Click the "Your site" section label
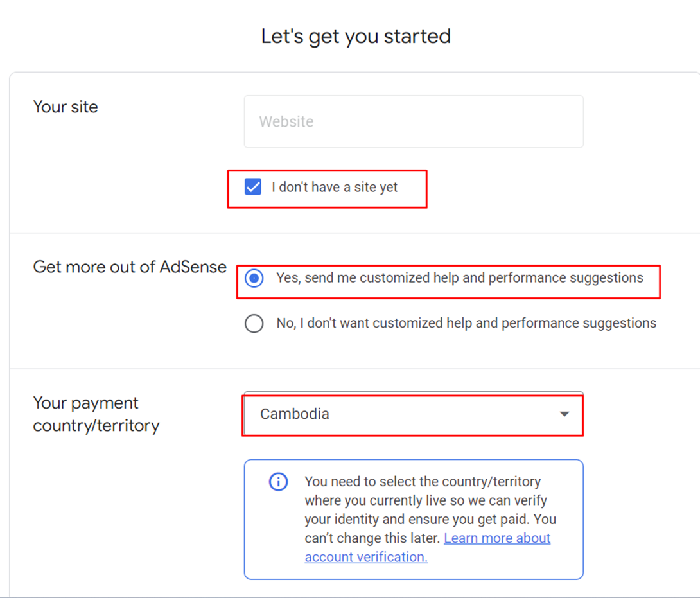 [66, 107]
